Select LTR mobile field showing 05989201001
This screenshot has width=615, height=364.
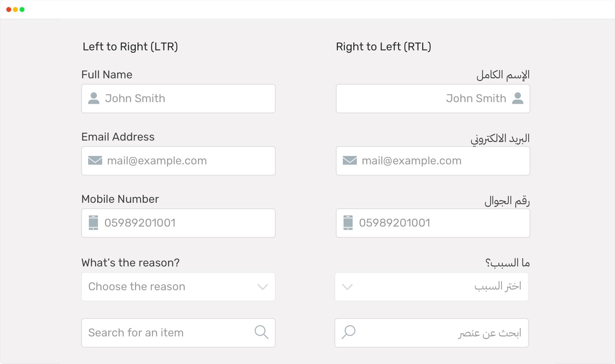pyautogui.click(x=178, y=223)
